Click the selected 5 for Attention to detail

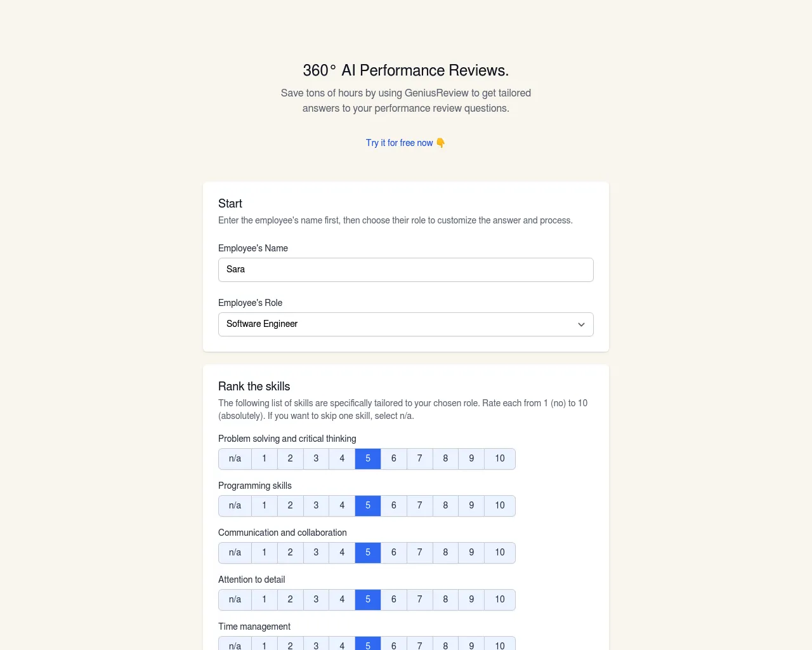(x=368, y=600)
